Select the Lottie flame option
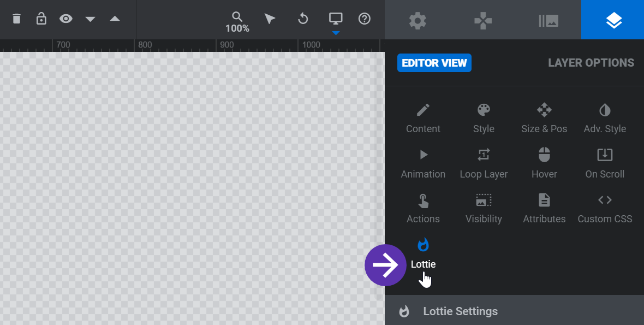This screenshot has height=325, width=644. 423,253
